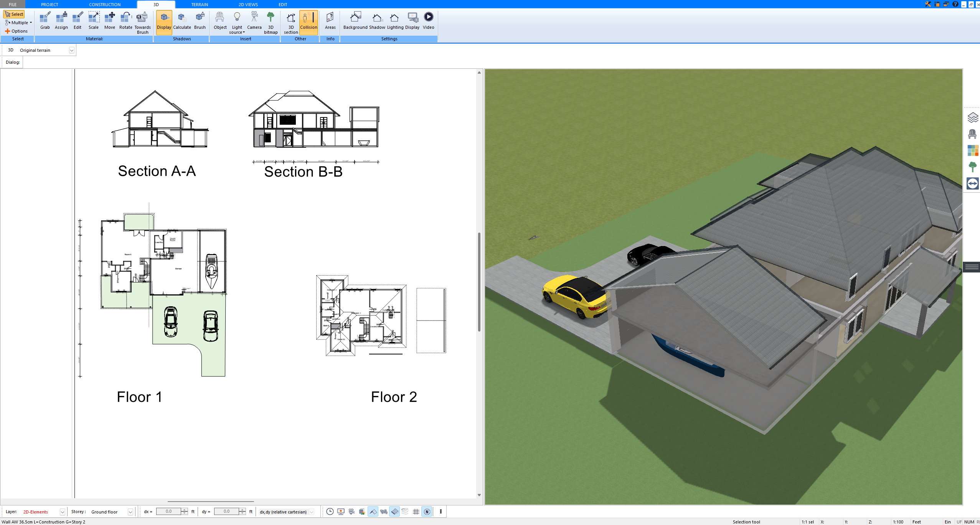Open the Light source dropdown
Viewport: 980px width, 525px height.
(x=237, y=23)
